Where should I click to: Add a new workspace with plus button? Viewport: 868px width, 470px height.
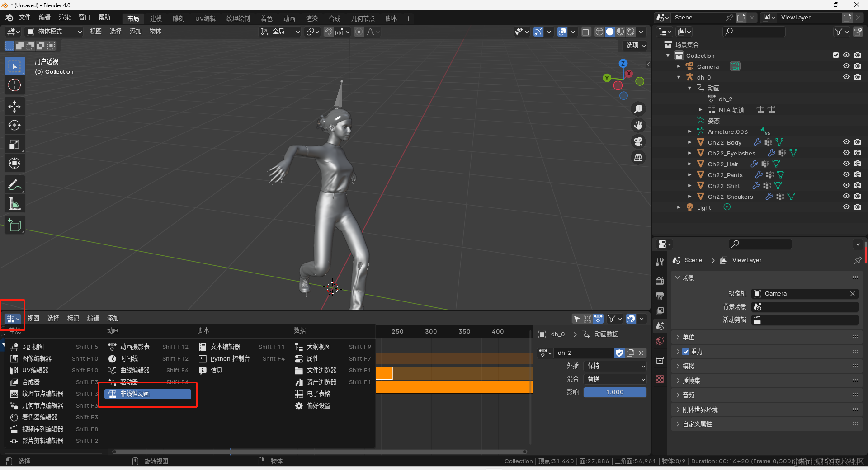408,19
